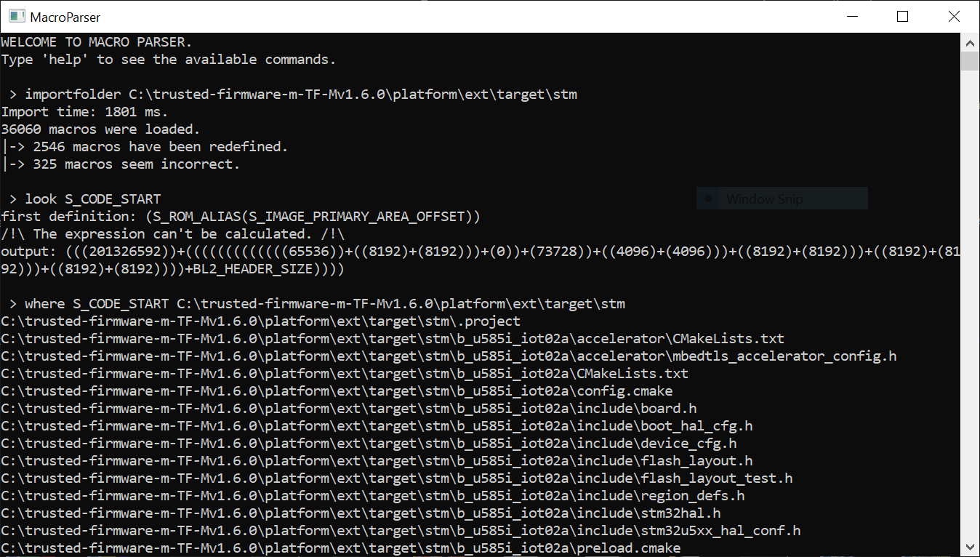This screenshot has height=557, width=980.
Task: Click the boot_hal_cfg.h path
Action: [377, 426]
